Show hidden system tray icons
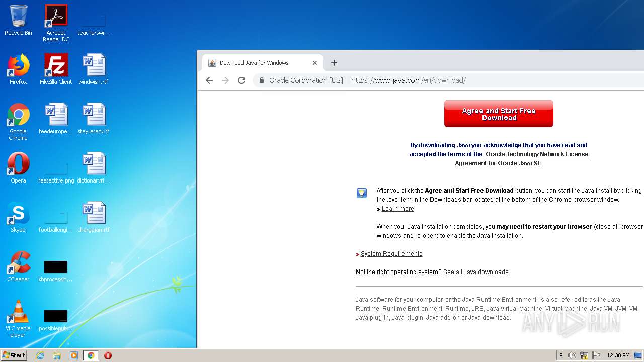The width and height of the screenshot is (644, 362). 561,355
